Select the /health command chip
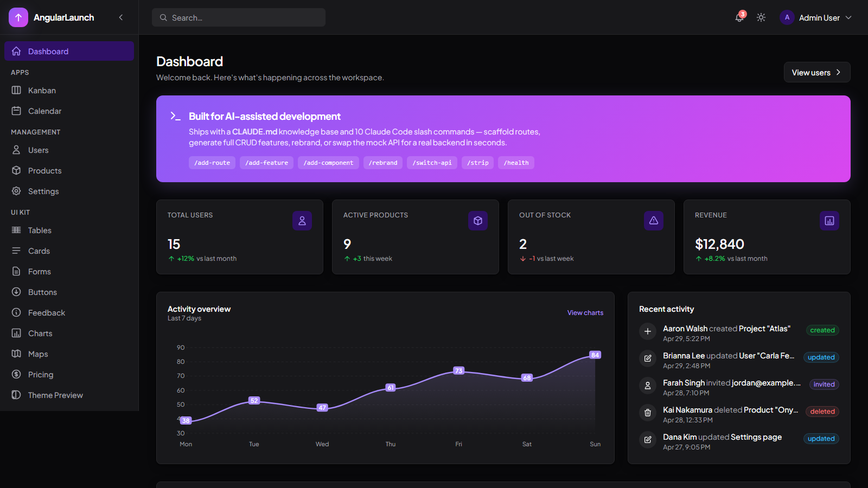 coord(516,163)
